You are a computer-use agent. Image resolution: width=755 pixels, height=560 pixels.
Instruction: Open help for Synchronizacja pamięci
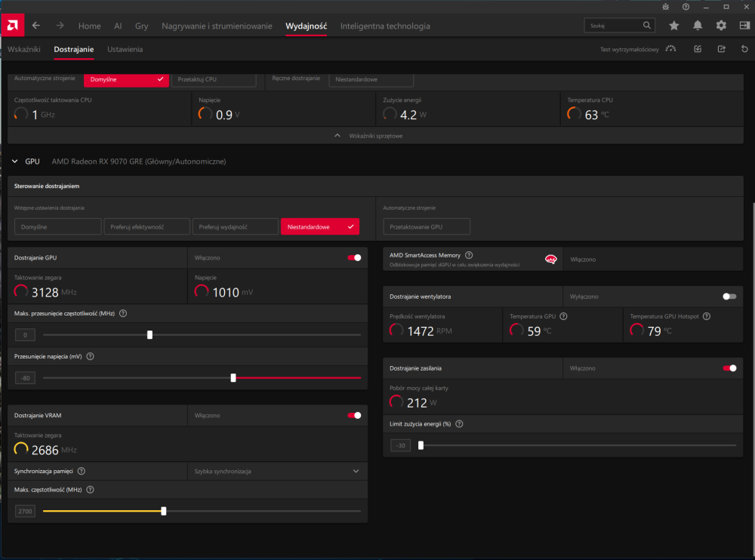click(82, 471)
